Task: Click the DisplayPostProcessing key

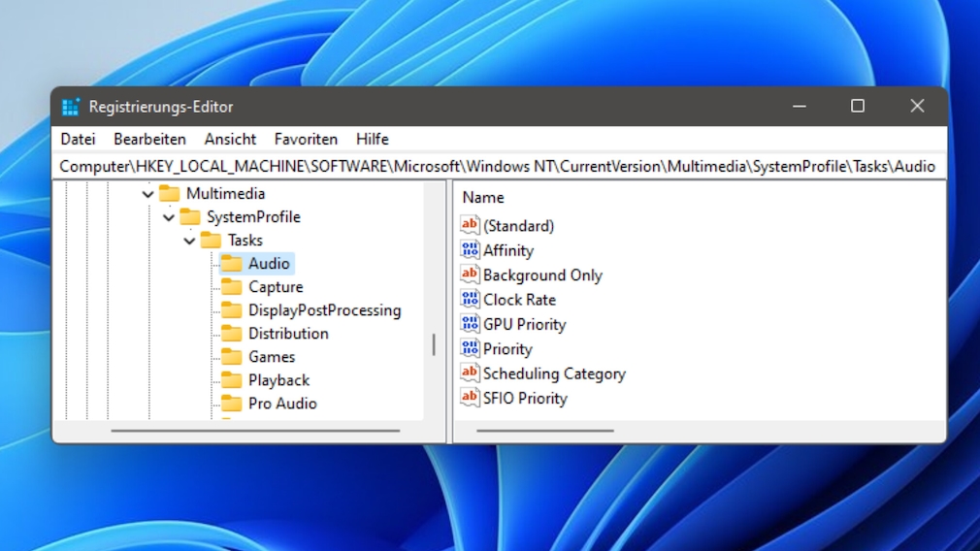Action: coord(324,310)
